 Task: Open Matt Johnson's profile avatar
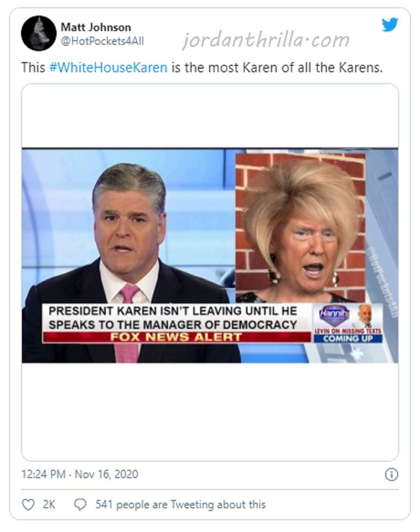coord(39,33)
